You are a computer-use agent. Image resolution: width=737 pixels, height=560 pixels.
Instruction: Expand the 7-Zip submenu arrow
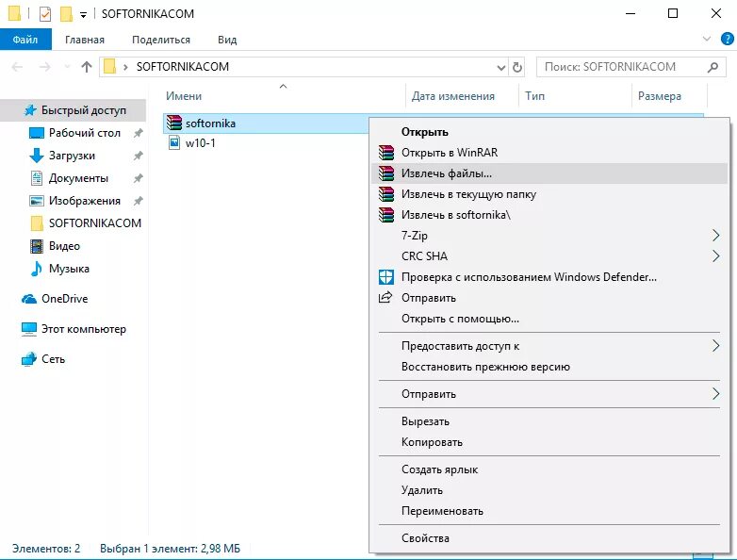click(715, 236)
